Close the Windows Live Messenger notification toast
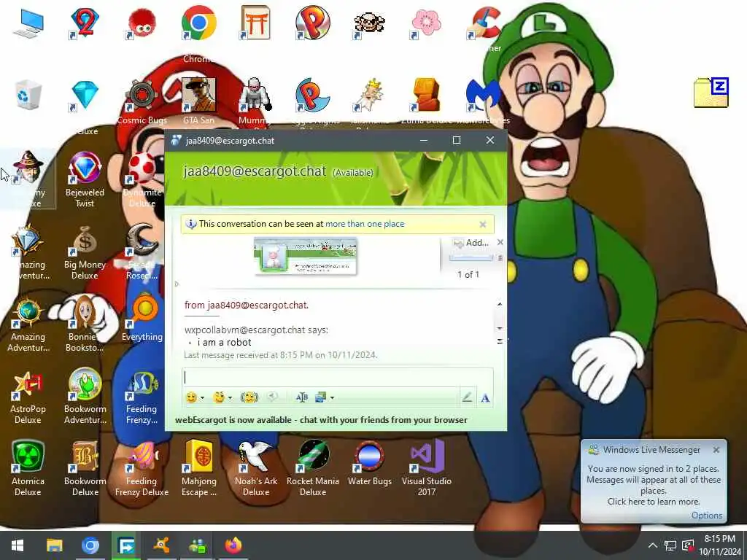The image size is (747, 560). (x=716, y=450)
